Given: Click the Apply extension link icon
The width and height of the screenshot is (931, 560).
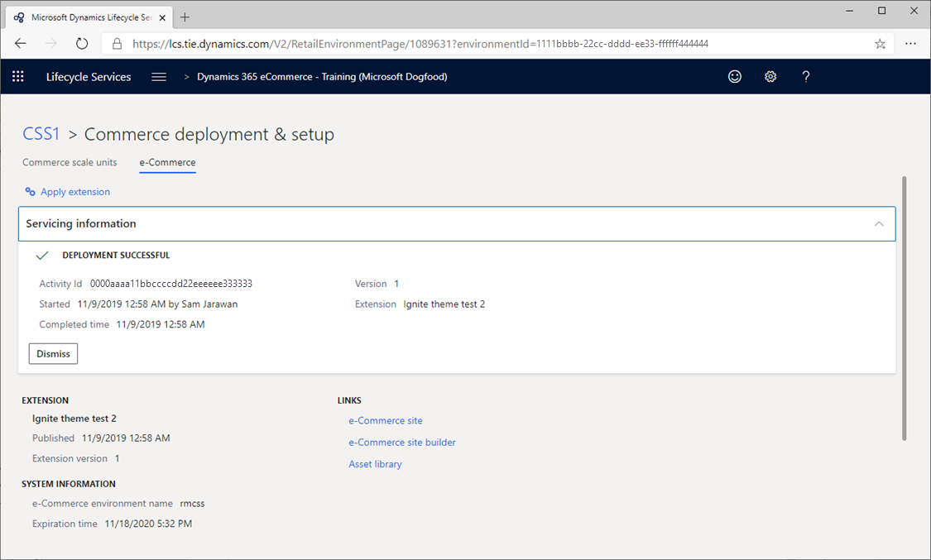Looking at the screenshot, I should (30, 191).
